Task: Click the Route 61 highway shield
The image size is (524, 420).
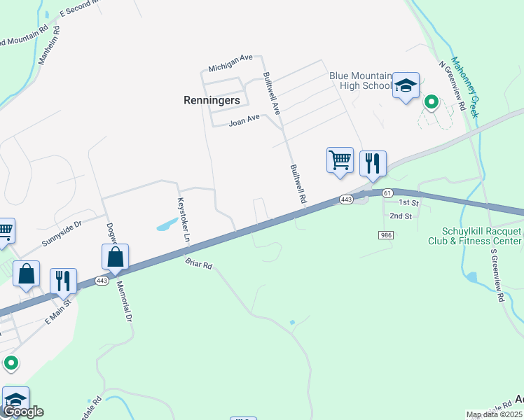Action: (387, 193)
